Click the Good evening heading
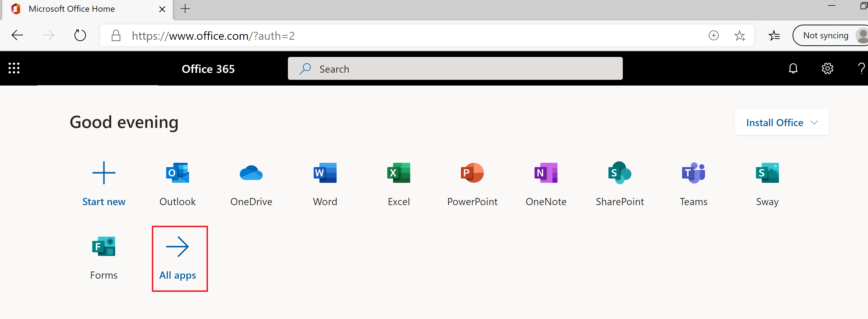The height and width of the screenshot is (319, 868). 124,122
